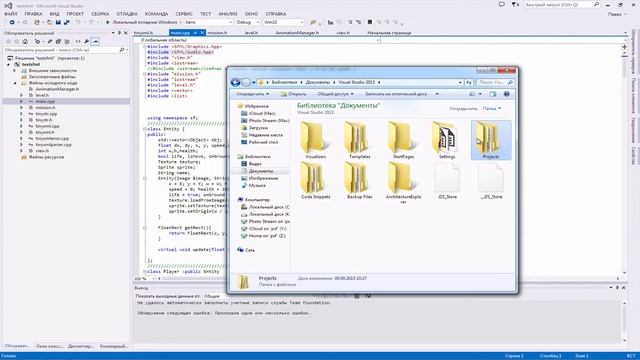Expand the level.h node in Solution Explorer
Screen dimensions: 640x360
[22, 95]
